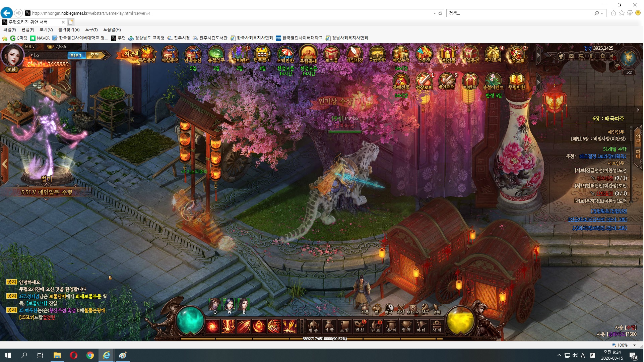
Task: Open the zoom level 100% dropdown
Action: (634, 345)
